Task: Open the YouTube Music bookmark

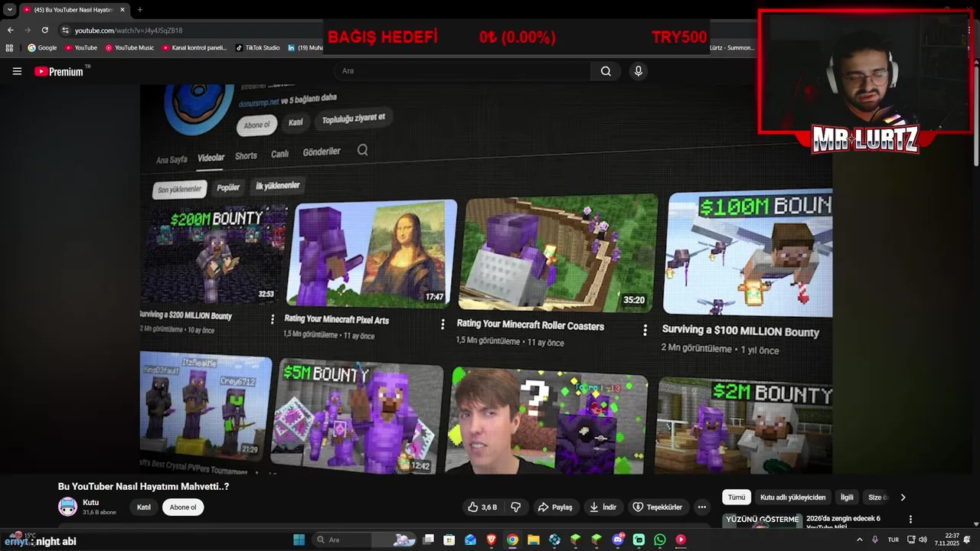Action: [x=129, y=47]
